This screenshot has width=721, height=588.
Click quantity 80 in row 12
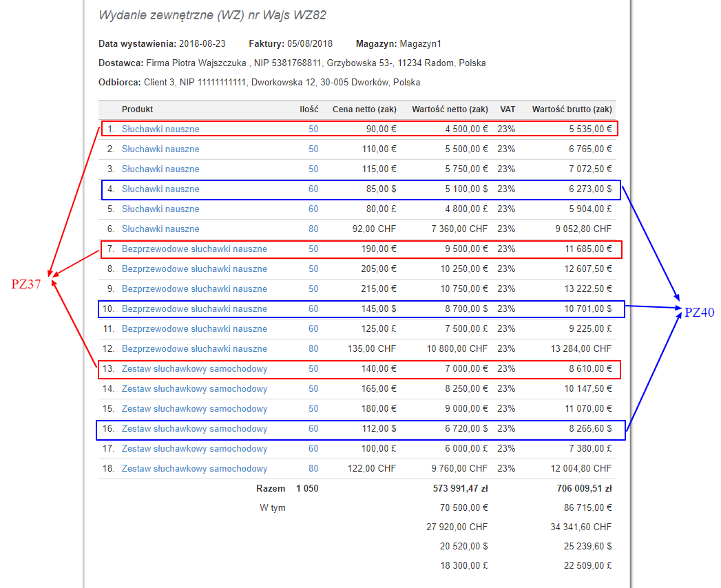(313, 349)
